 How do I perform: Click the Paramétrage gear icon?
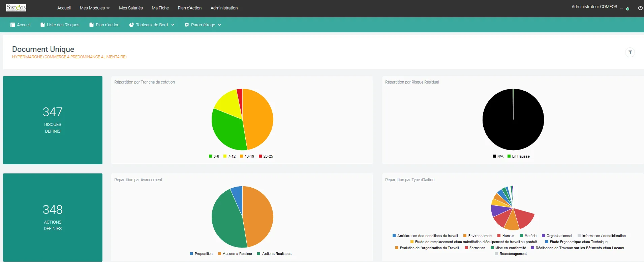pos(187,25)
